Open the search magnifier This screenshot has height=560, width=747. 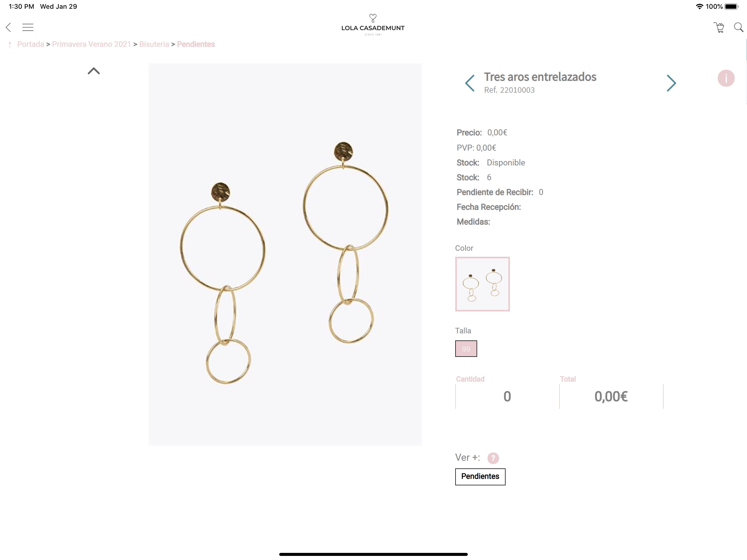[x=739, y=27]
